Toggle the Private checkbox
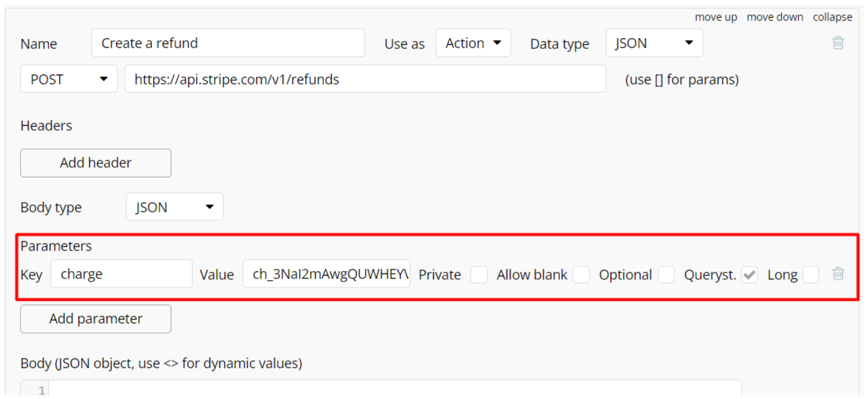 click(x=479, y=275)
